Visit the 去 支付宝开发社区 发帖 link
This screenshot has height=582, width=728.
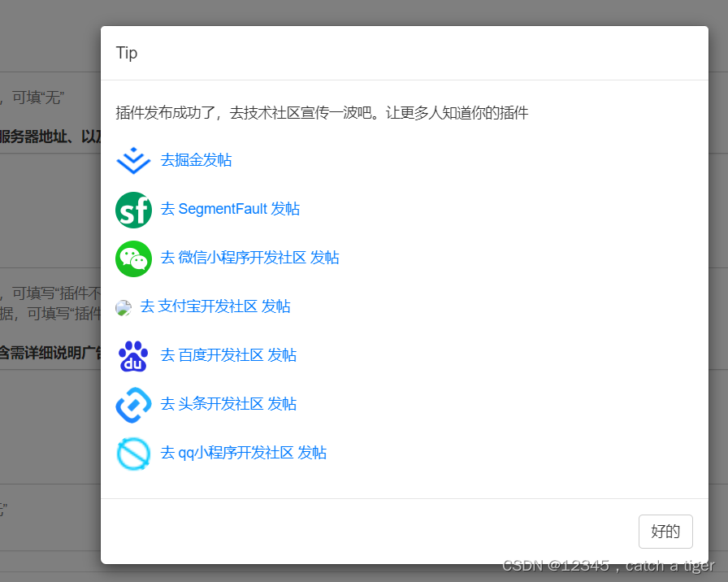click(215, 306)
